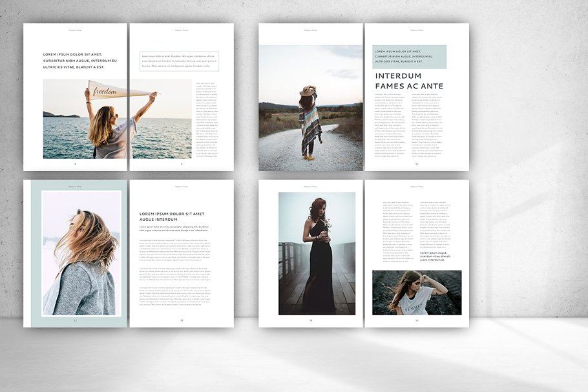Open the photo of woman in black dress
Screen dimensions: 588x392
pos(317,253)
